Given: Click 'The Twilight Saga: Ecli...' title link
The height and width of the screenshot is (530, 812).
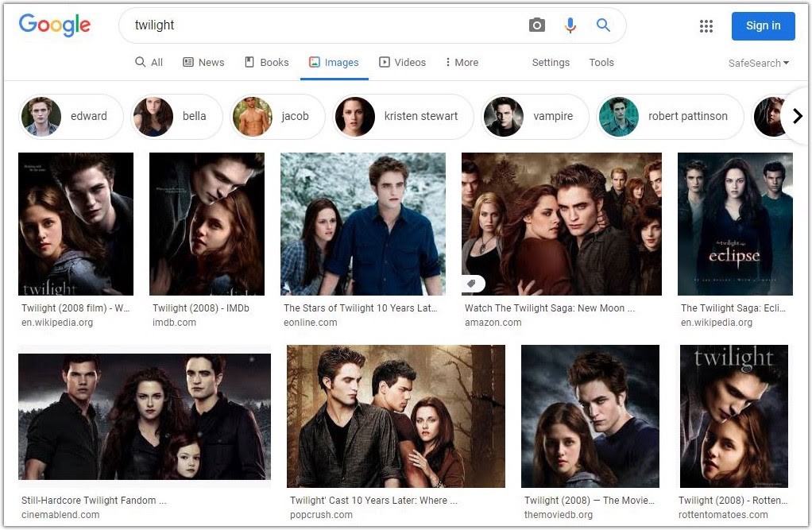Looking at the screenshot, I should [x=733, y=308].
